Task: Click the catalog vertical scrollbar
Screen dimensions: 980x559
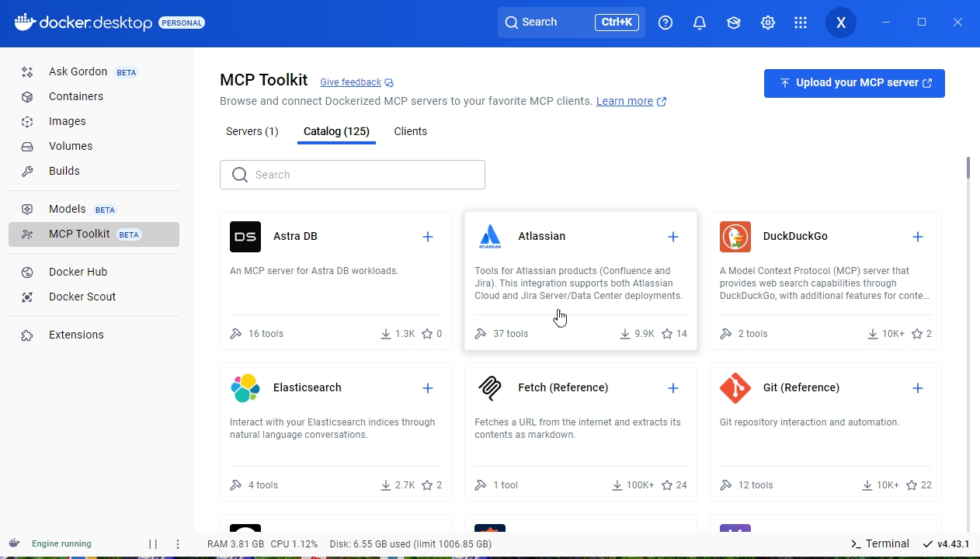Action: pyautogui.click(x=968, y=168)
